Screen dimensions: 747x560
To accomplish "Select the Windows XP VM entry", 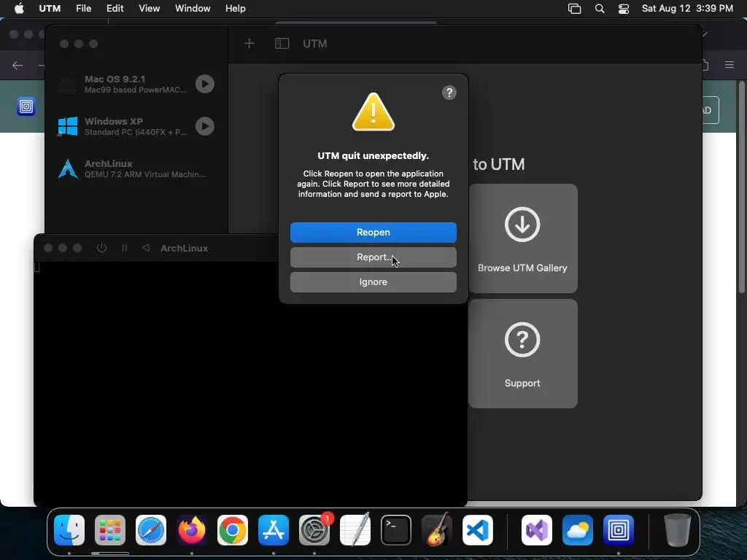I will pos(136,126).
